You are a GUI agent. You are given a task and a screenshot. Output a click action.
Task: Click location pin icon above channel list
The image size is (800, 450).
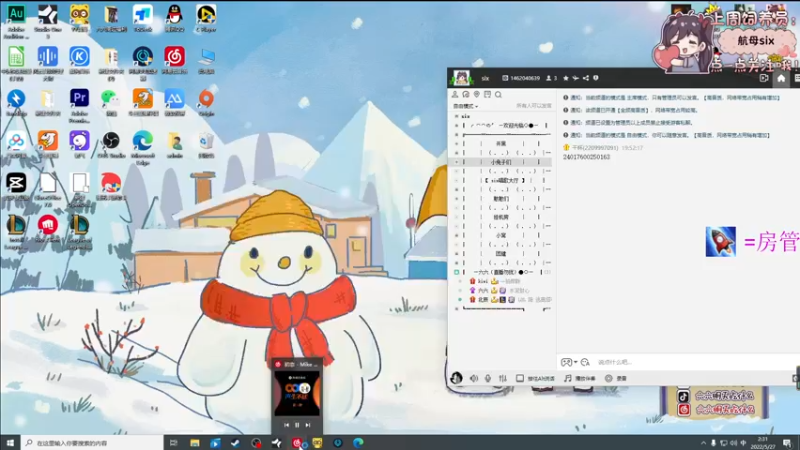(x=477, y=94)
